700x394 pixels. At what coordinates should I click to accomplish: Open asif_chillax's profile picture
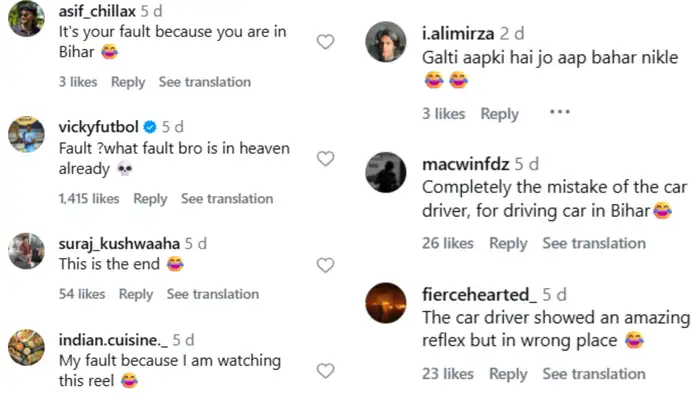tap(26, 18)
